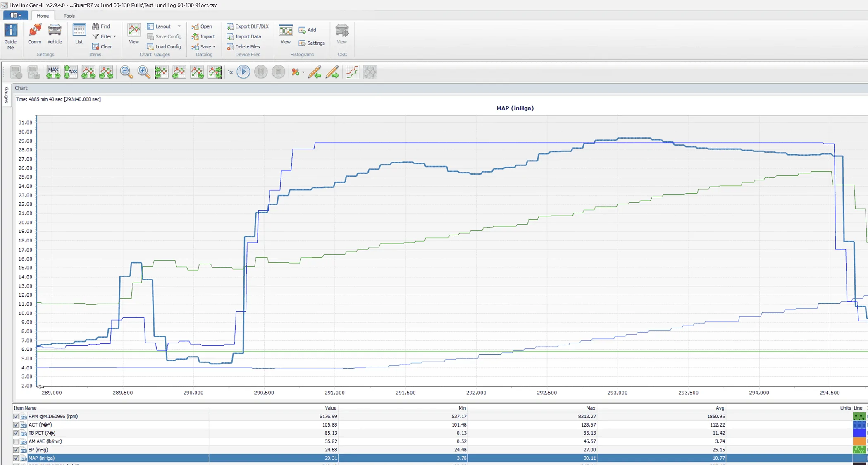Pause the datalog playback
The height and width of the screenshot is (465, 868).
point(261,72)
